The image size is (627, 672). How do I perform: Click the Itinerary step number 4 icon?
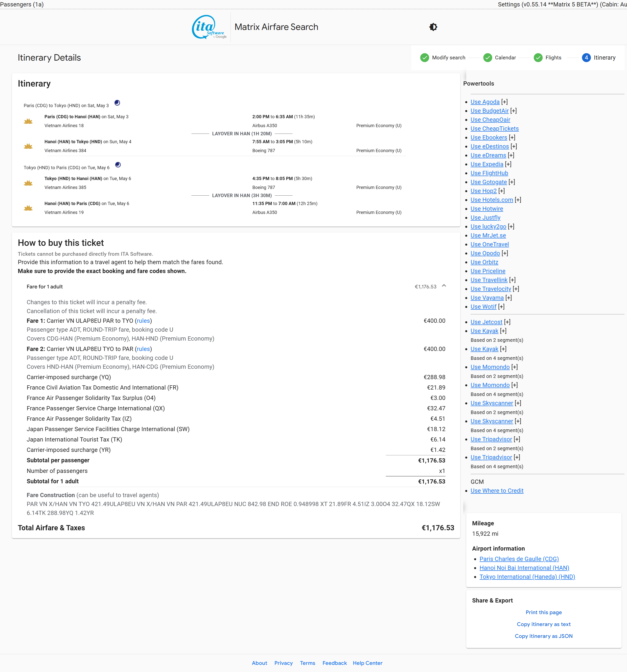(586, 57)
